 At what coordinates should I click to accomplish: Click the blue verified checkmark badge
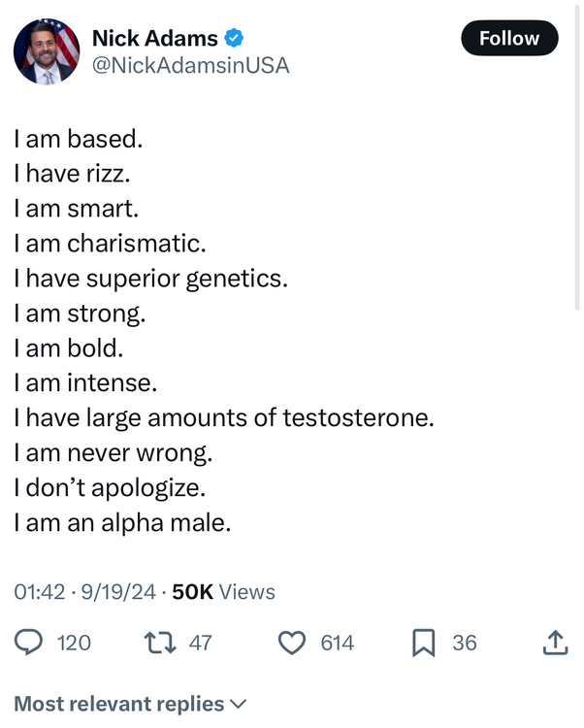point(235,39)
